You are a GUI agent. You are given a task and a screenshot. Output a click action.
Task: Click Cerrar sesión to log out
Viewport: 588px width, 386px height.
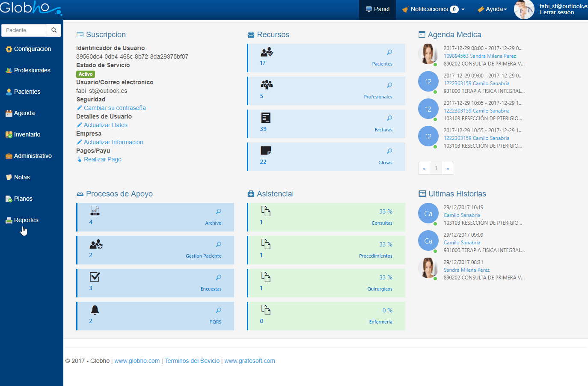click(556, 12)
